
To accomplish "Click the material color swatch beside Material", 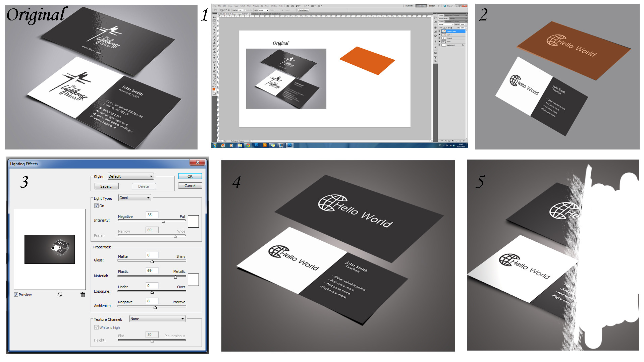I will pos(193,280).
